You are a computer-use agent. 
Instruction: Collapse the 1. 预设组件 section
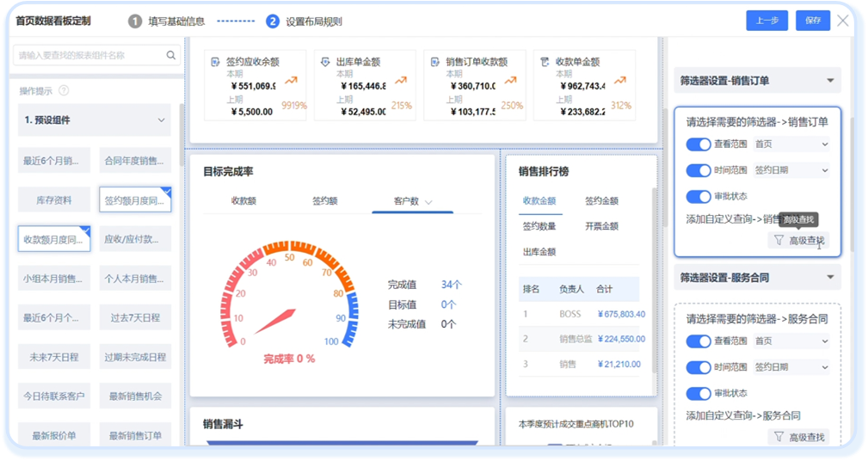tap(161, 120)
